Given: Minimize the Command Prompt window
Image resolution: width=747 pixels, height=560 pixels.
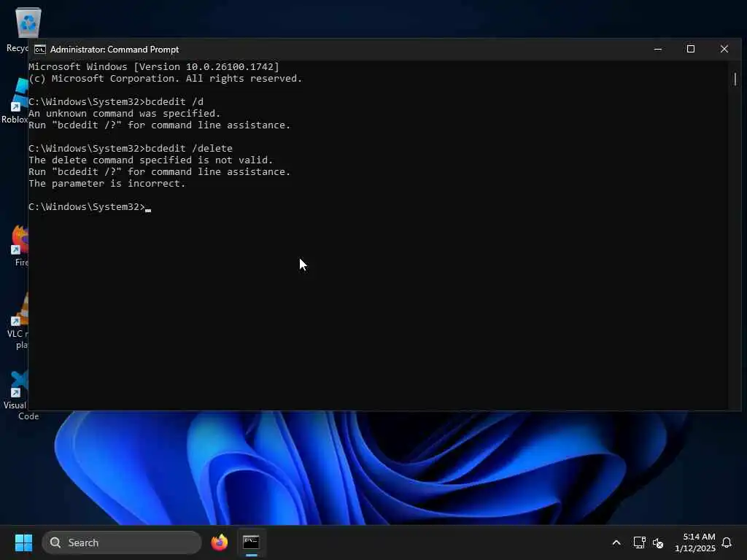Looking at the screenshot, I should [x=658, y=49].
